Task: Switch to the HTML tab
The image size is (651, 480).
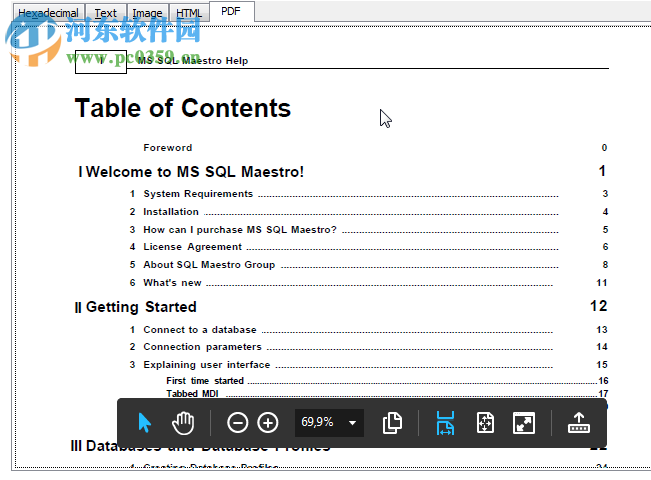Action: click(189, 13)
